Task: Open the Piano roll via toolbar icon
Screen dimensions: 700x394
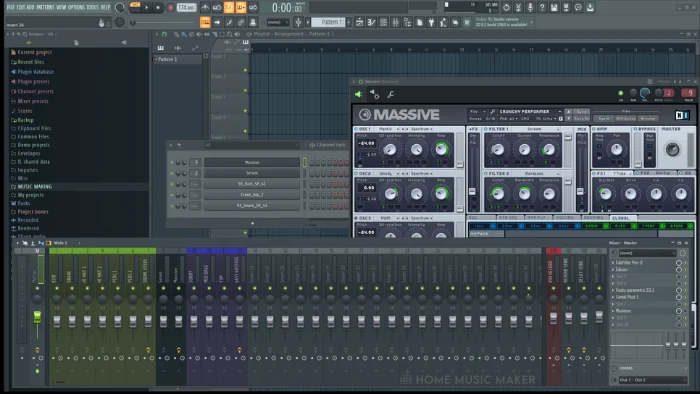Action: click(371, 22)
